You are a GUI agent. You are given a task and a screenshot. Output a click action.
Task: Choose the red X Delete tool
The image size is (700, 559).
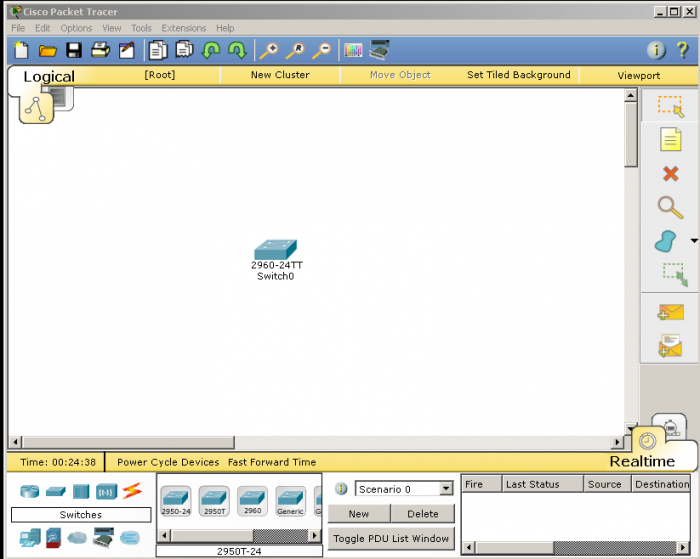pos(671,174)
